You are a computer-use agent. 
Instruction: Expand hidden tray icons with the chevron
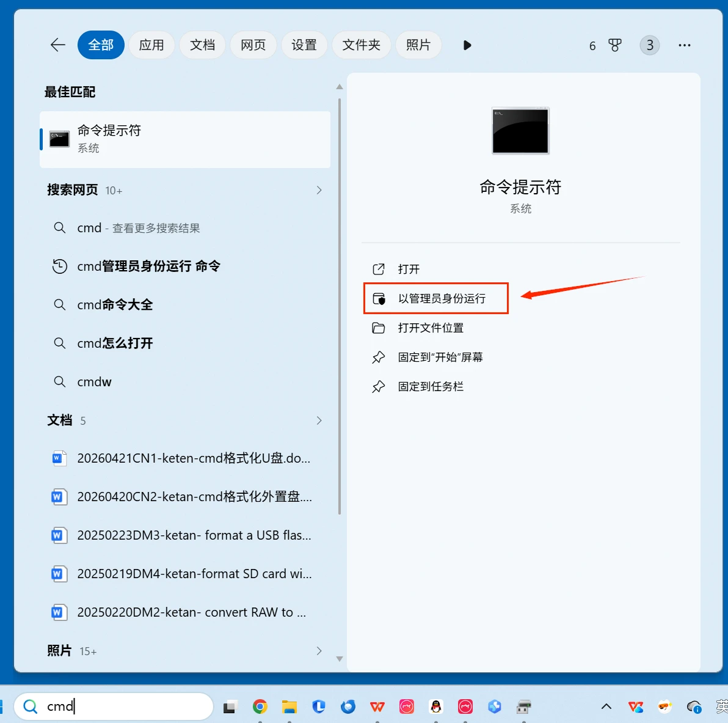click(606, 706)
